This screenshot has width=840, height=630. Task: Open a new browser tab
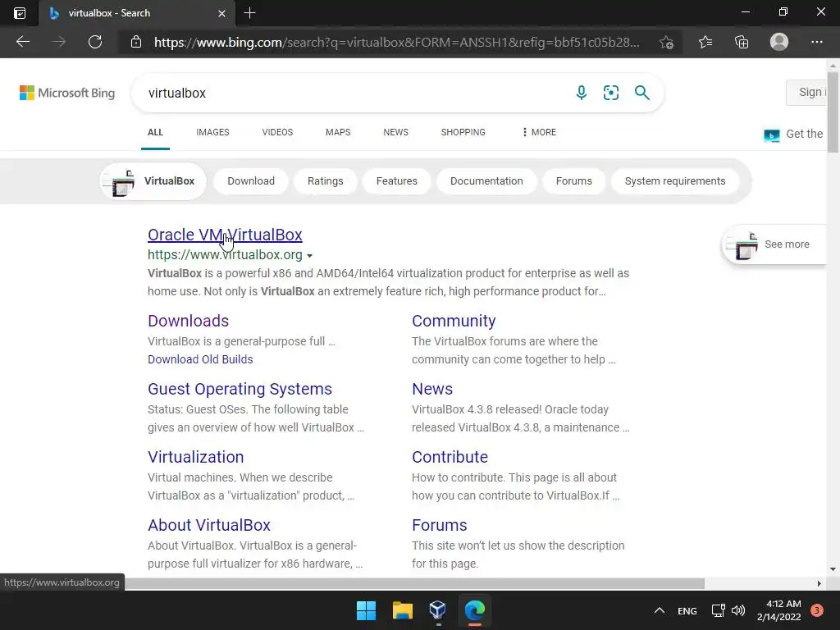[249, 13]
